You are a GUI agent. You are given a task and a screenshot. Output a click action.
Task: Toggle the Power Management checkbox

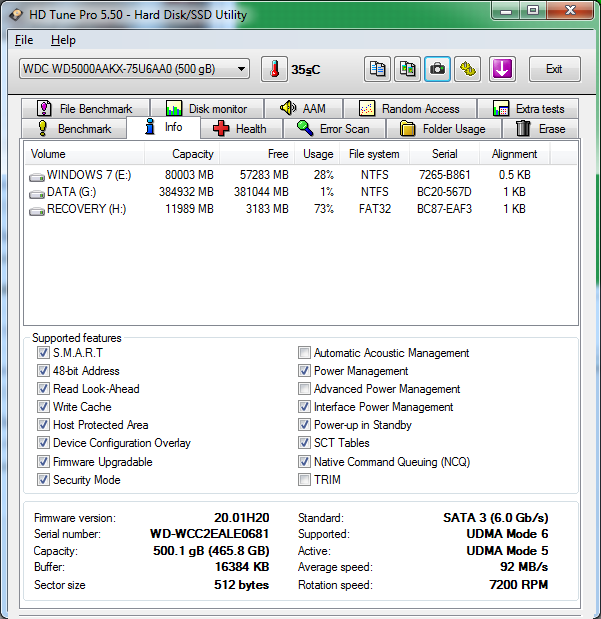tap(304, 371)
